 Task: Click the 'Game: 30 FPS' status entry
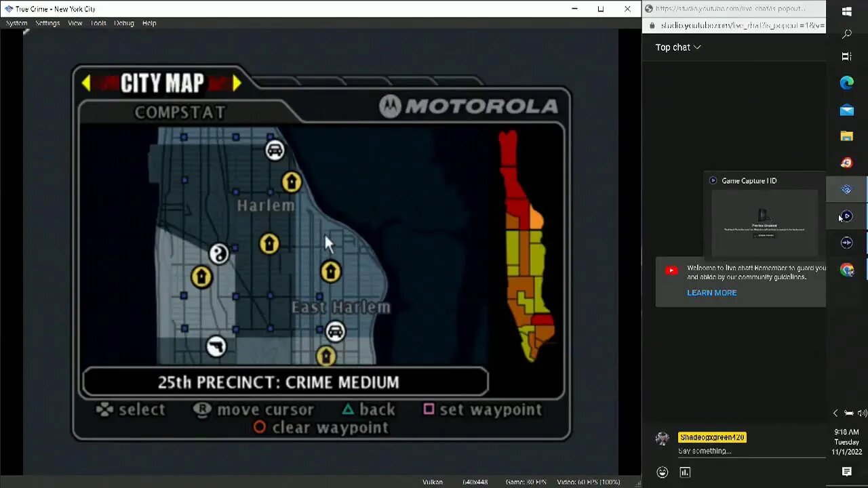pyautogui.click(x=526, y=482)
